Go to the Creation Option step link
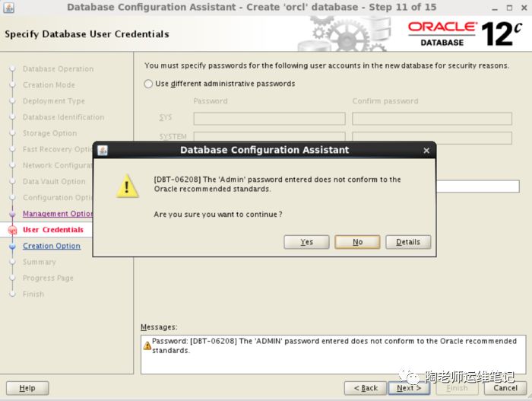The height and width of the screenshot is (401, 532). point(51,246)
